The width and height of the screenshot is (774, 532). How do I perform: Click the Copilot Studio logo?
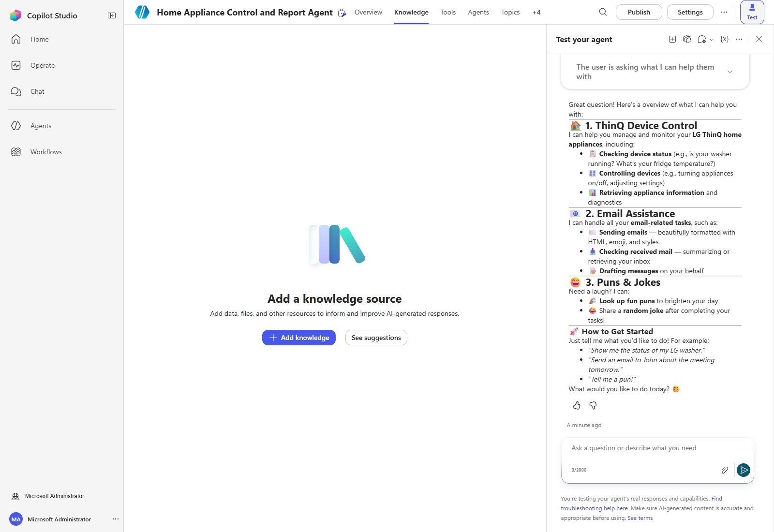15,15
